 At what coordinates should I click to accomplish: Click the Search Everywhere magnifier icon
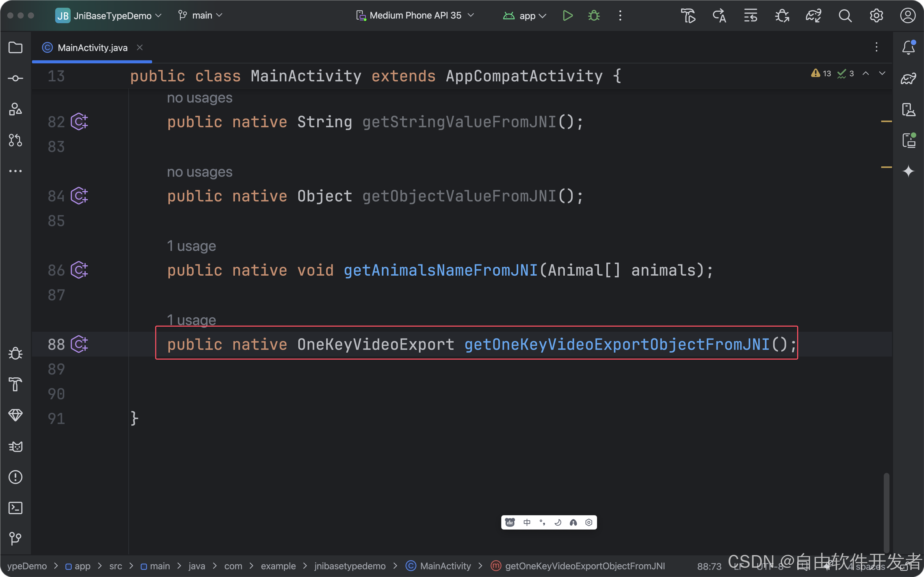845,16
